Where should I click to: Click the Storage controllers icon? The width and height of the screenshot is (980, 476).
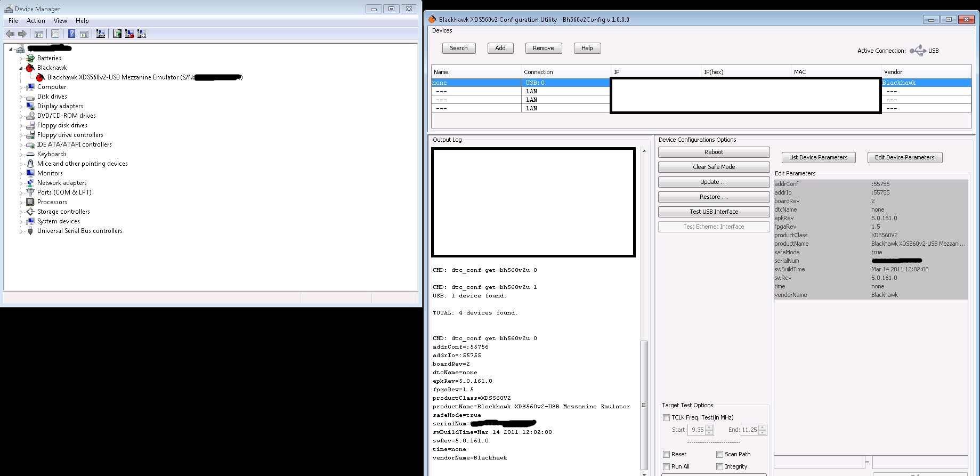click(30, 212)
